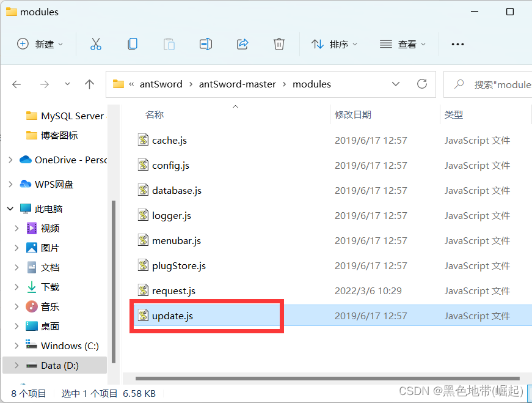Click the Rename icon in toolbar

(x=206, y=44)
